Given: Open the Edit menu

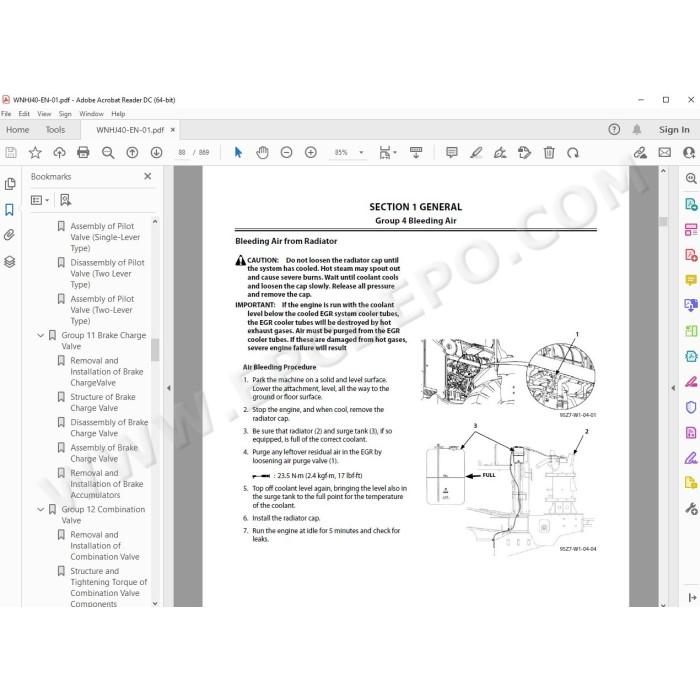Looking at the screenshot, I should click(24, 114).
